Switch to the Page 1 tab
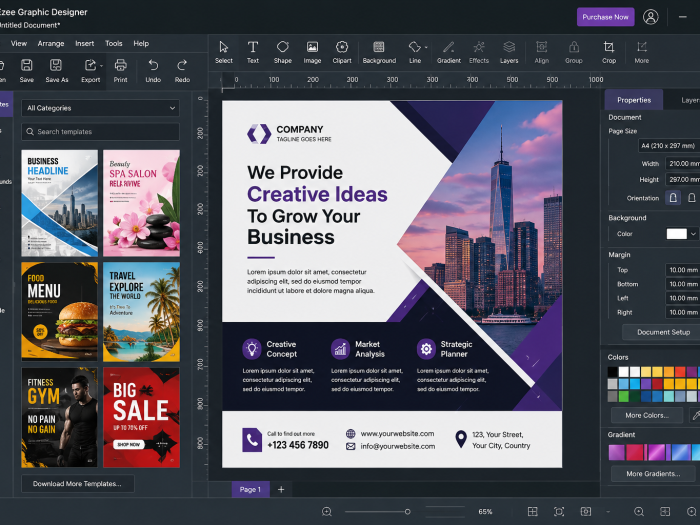The height and width of the screenshot is (525, 700). (250, 489)
